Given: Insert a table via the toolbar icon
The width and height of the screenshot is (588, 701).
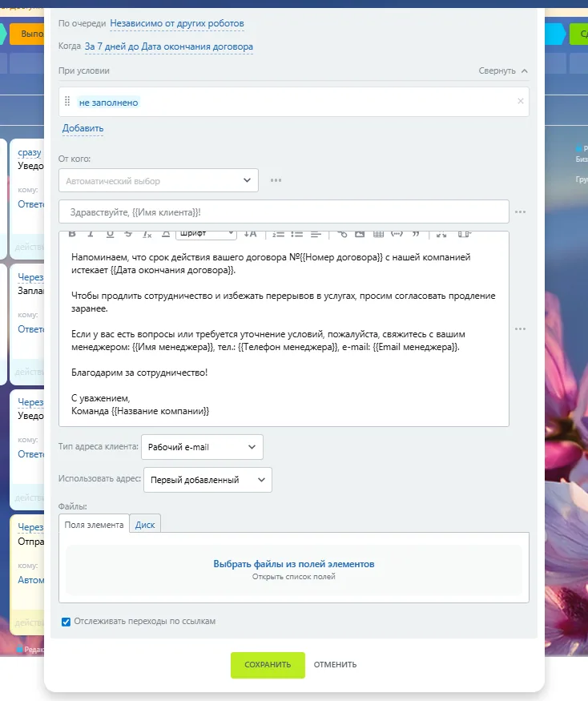Looking at the screenshot, I should (378, 234).
